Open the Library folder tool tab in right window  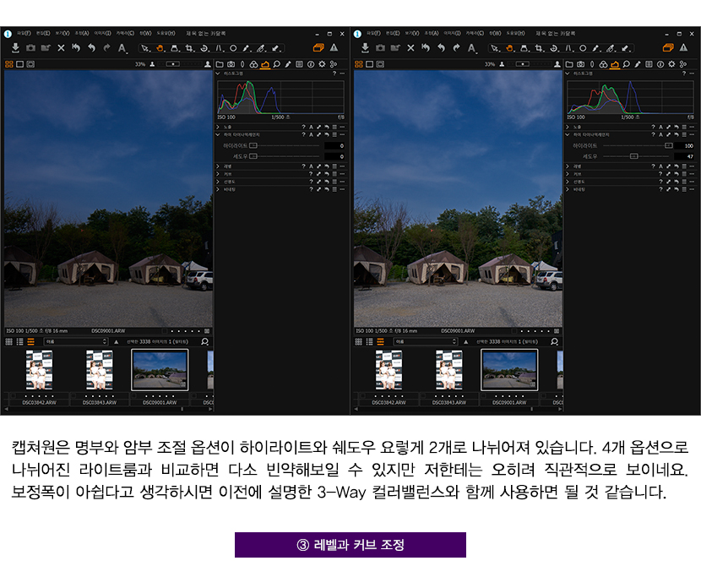coord(569,64)
